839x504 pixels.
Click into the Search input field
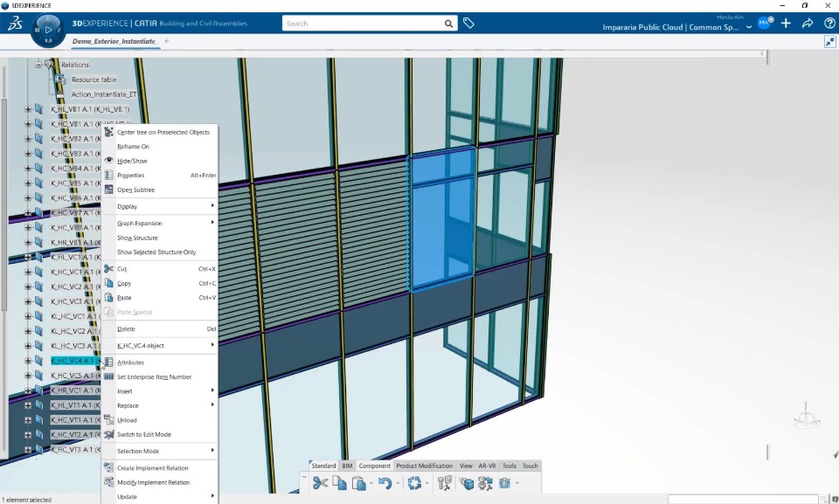pos(363,24)
